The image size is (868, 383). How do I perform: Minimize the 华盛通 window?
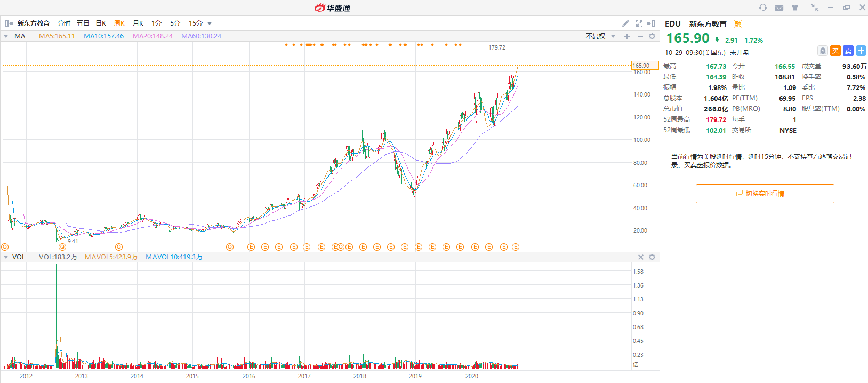coord(831,7)
